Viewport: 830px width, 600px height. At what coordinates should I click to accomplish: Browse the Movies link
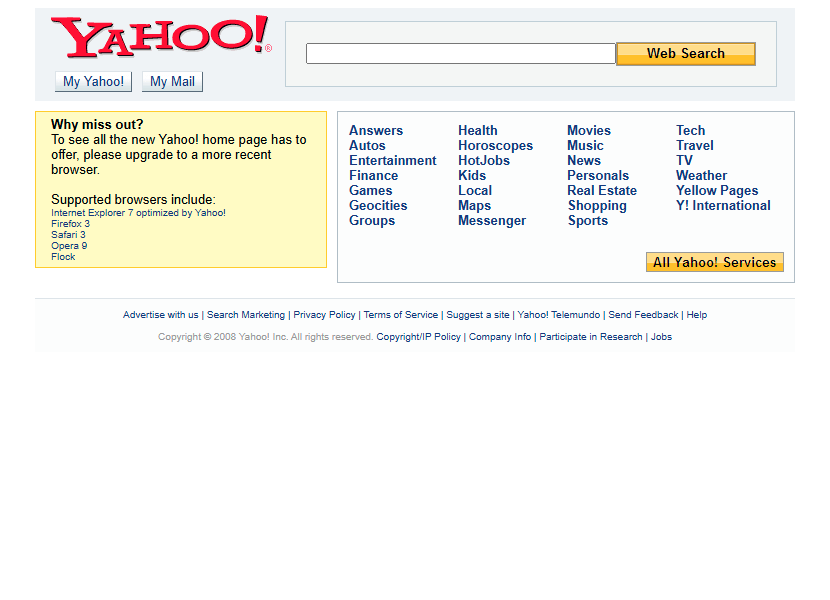589,130
